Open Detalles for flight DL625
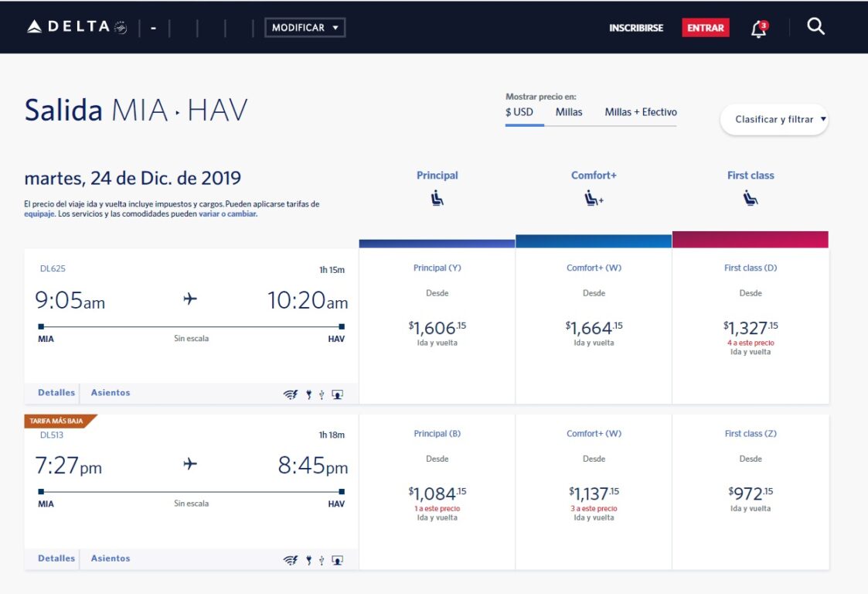Image resolution: width=868 pixels, height=594 pixels. pyautogui.click(x=56, y=393)
